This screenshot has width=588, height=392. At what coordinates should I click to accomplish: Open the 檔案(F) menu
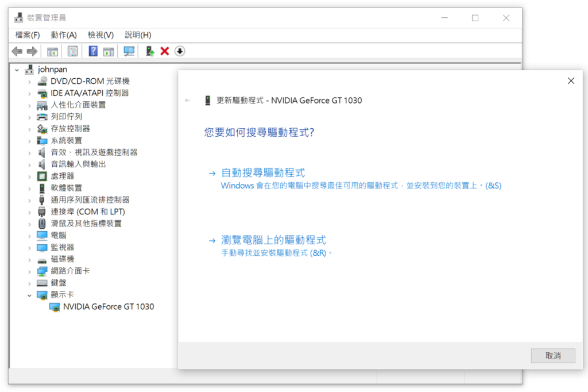coord(28,35)
